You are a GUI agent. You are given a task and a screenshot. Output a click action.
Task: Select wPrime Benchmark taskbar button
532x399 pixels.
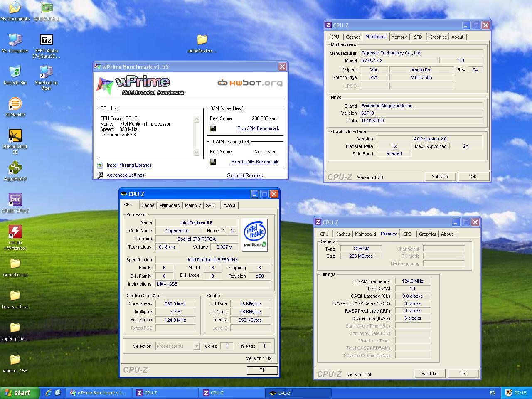[x=99, y=393]
